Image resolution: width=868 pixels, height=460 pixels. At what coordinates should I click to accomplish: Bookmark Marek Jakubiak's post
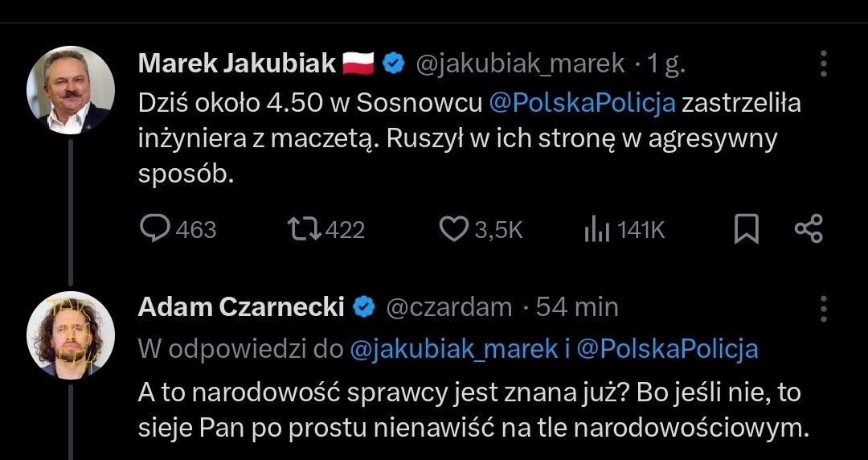pyautogui.click(x=747, y=230)
